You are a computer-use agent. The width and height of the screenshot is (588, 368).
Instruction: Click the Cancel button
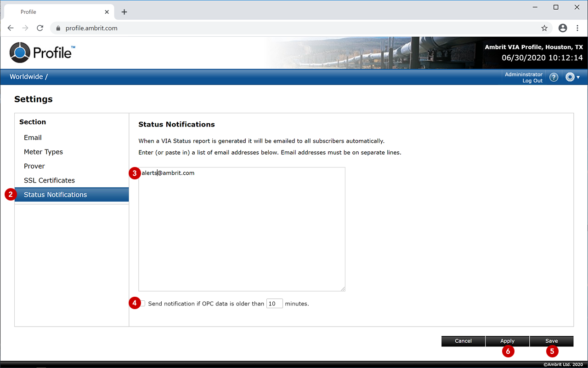click(x=463, y=341)
